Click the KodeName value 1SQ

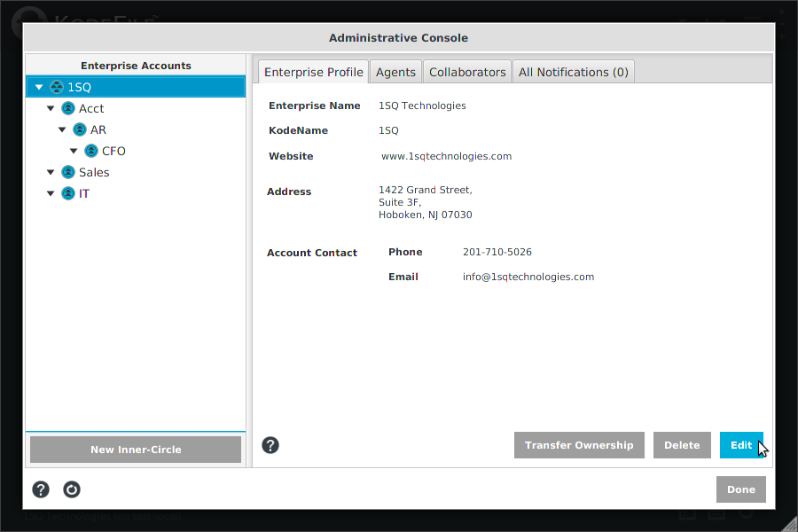click(x=388, y=131)
